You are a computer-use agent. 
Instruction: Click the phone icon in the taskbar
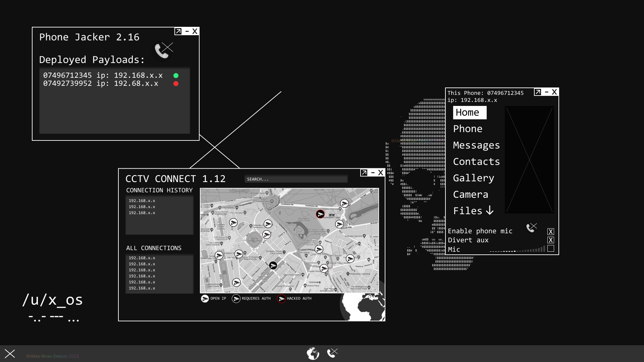pyautogui.click(x=332, y=353)
